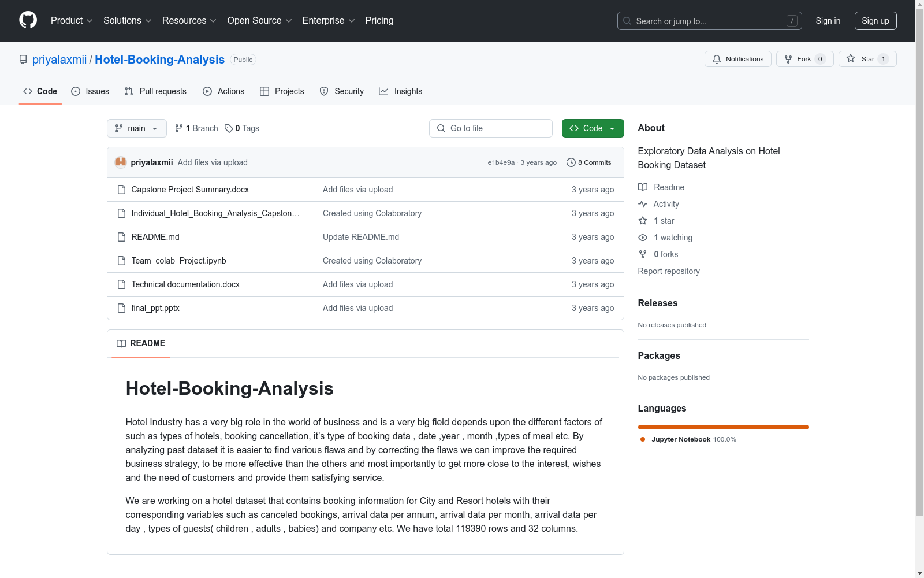The width and height of the screenshot is (924, 578).
Task: Open the Product menu dropdown
Action: [71, 20]
